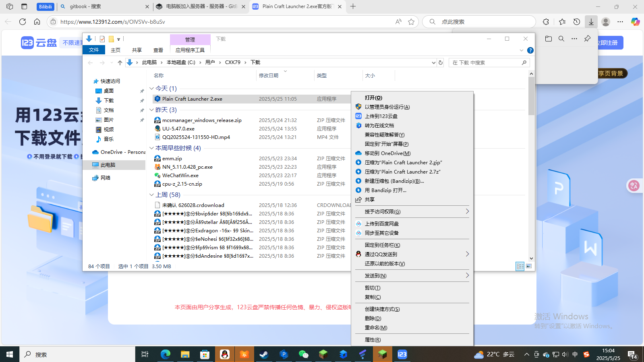Open a new browser tab
644x362 pixels.
(353, 6)
